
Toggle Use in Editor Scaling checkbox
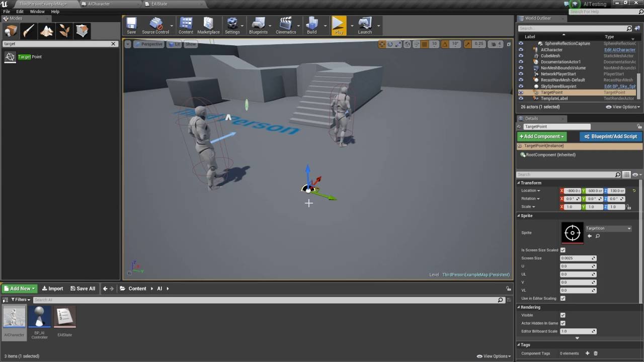(x=562, y=298)
